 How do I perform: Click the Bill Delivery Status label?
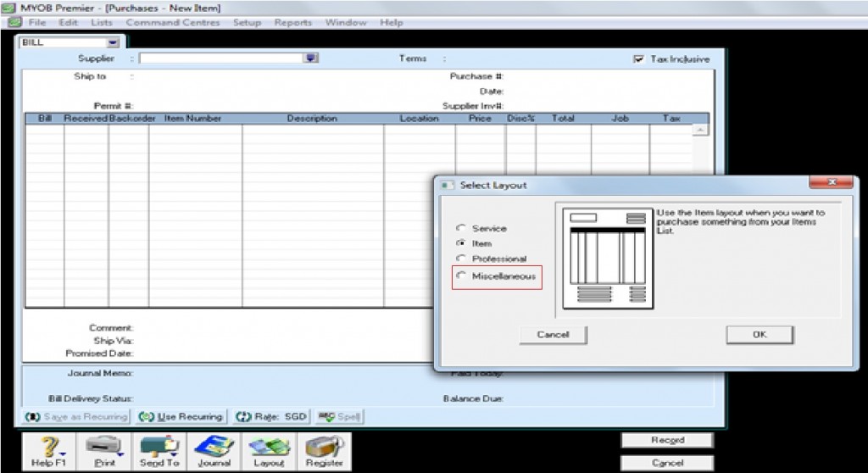(91, 398)
